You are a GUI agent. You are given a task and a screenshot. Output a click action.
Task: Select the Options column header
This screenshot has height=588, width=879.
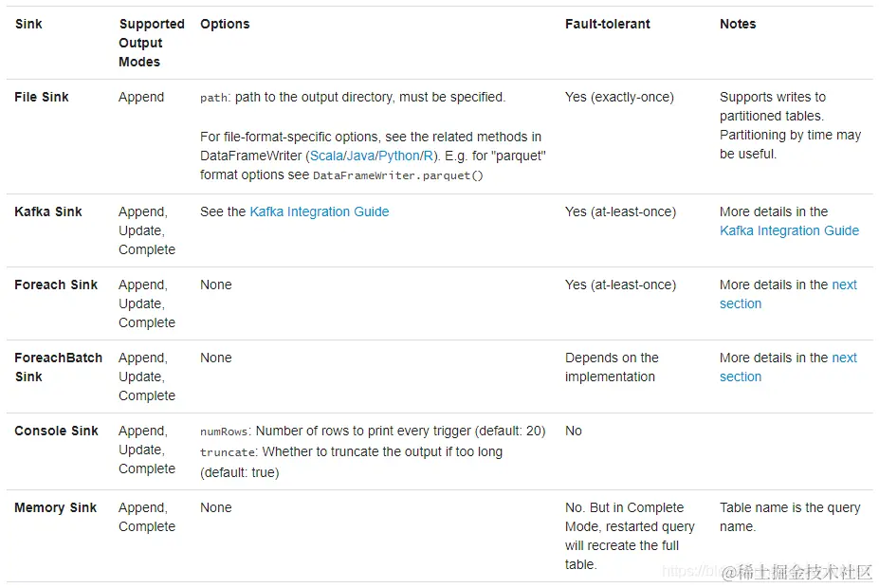[225, 24]
